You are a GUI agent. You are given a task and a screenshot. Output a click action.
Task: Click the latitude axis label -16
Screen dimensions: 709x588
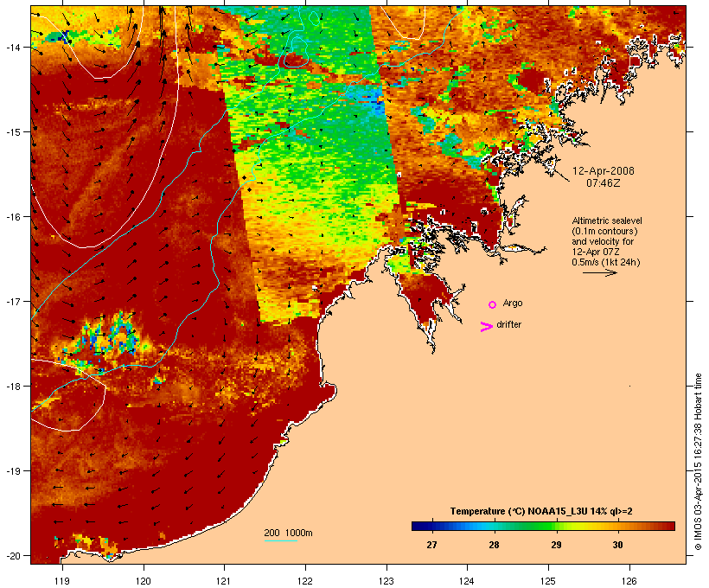12,217
